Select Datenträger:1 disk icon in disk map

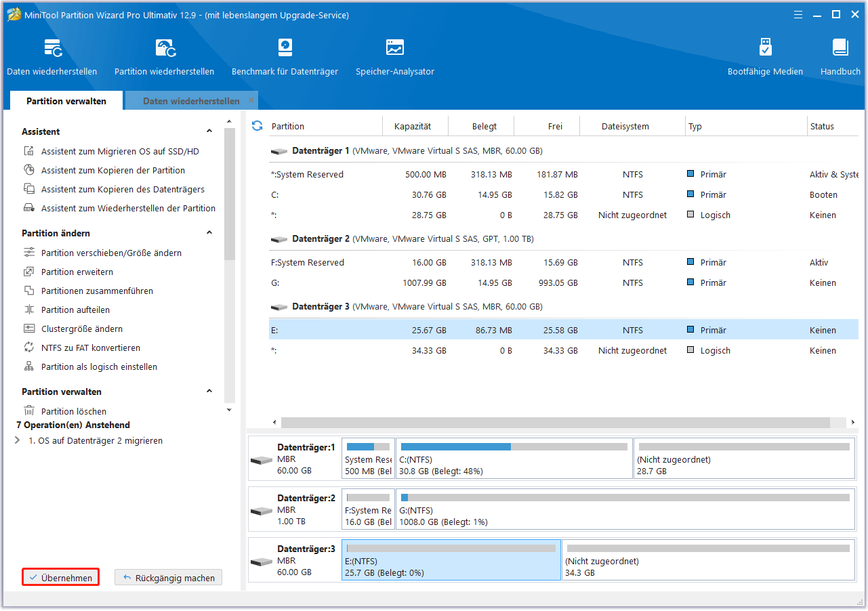[x=262, y=461]
